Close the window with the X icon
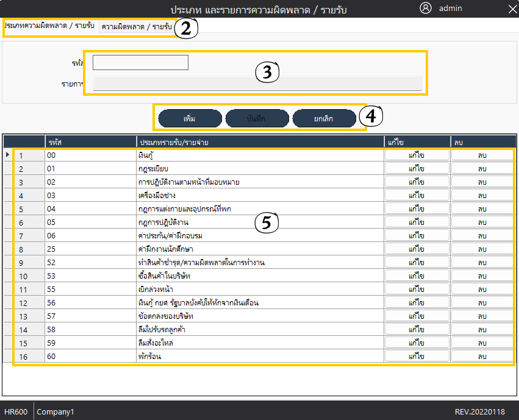 point(511,9)
